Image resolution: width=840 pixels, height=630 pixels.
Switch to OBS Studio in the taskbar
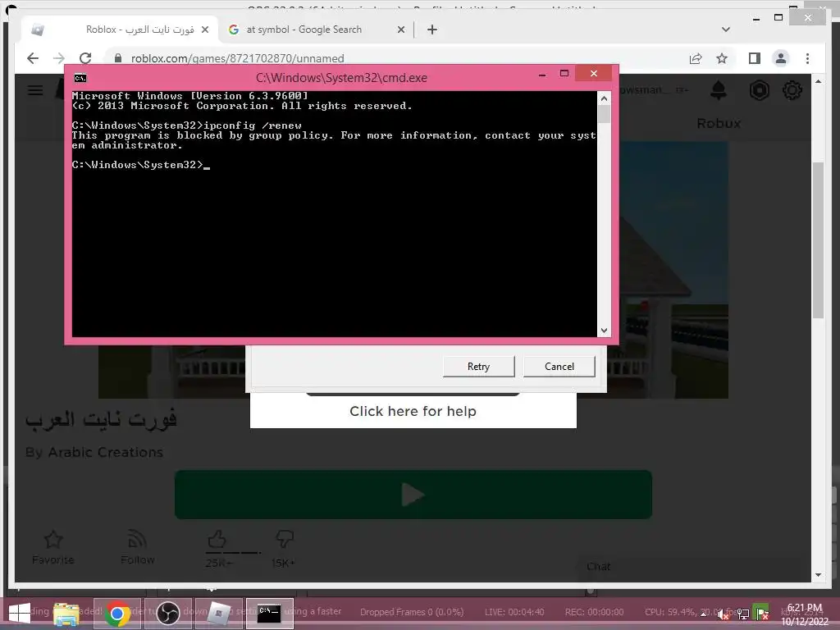pyautogui.click(x=167, y=614)
